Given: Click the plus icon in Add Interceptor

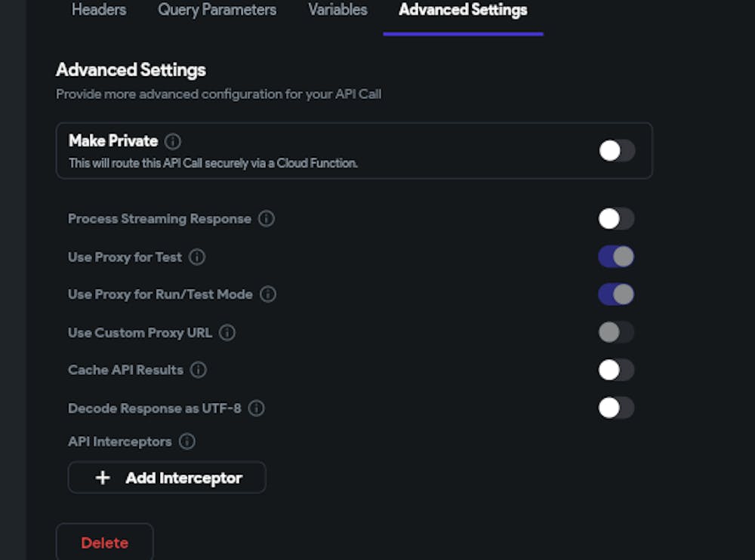Looking at the screenshot, I should pos(103,477).
